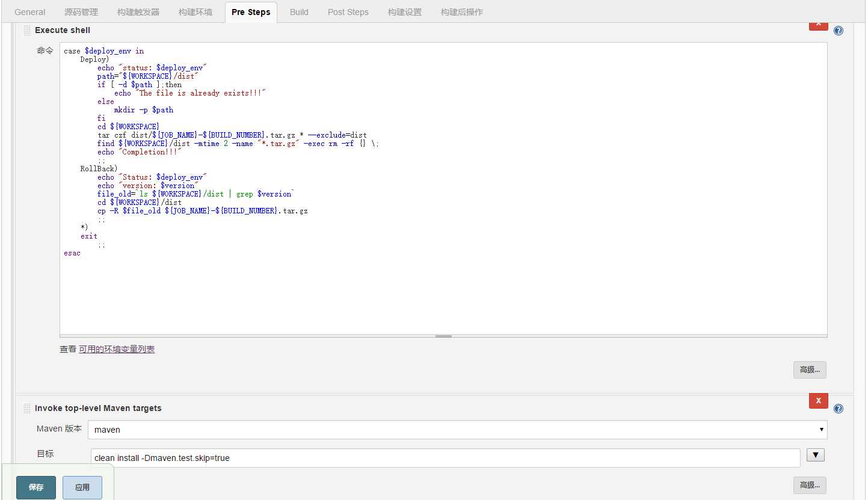Click the 'Execute shell' section title

[63, 30]
